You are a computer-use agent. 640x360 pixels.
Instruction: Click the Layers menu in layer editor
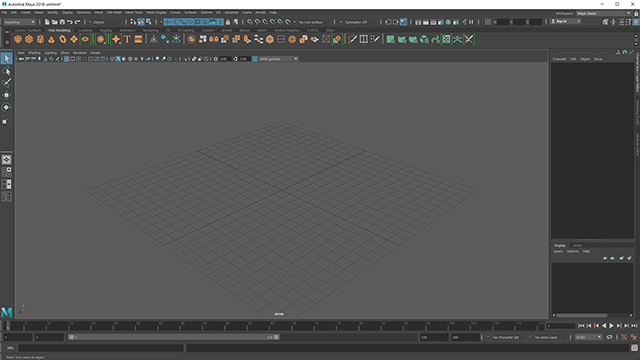coord(558,251)
